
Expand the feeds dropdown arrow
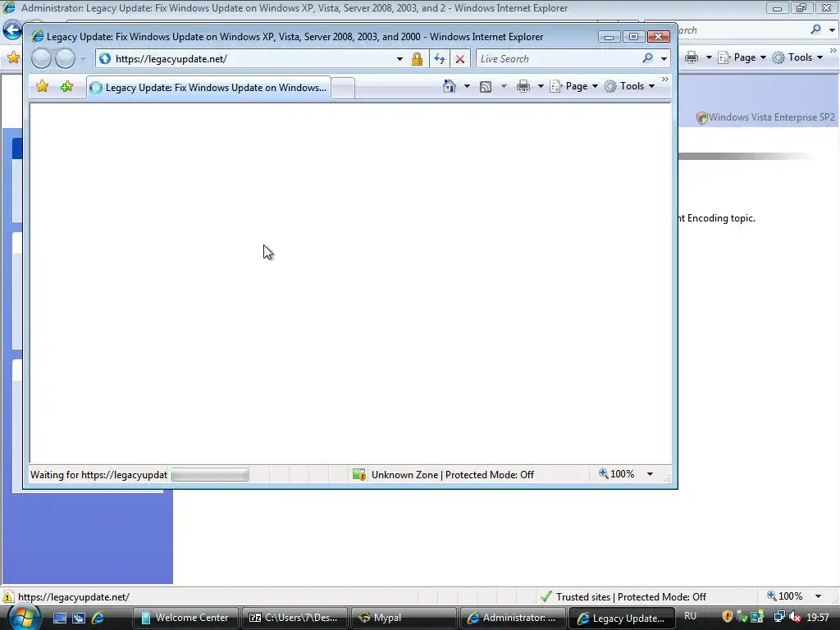click(504, 86)
